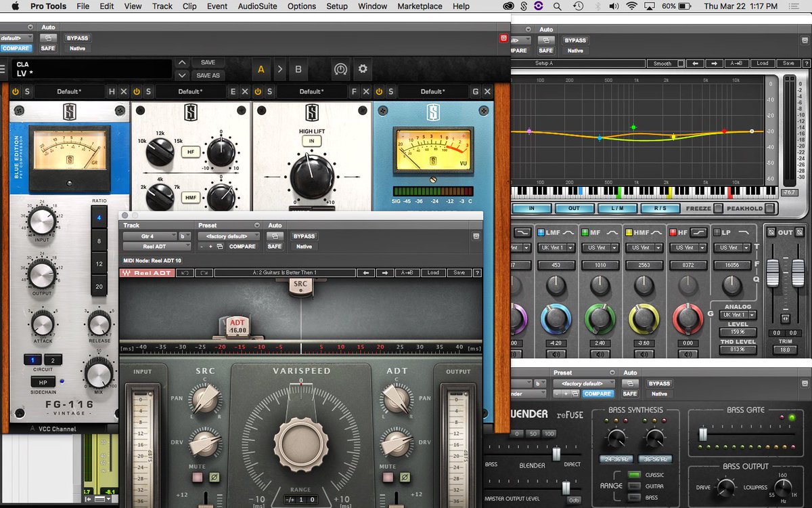Select R/S analyzer mode in EQ plugin
The width and height of the screenshot is (812, 508).
pos(660,209)
